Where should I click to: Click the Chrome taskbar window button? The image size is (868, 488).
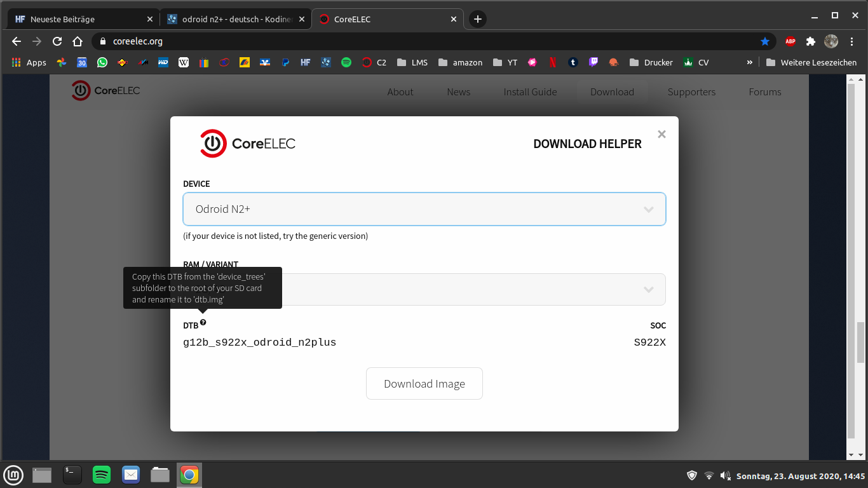point(189,475)
